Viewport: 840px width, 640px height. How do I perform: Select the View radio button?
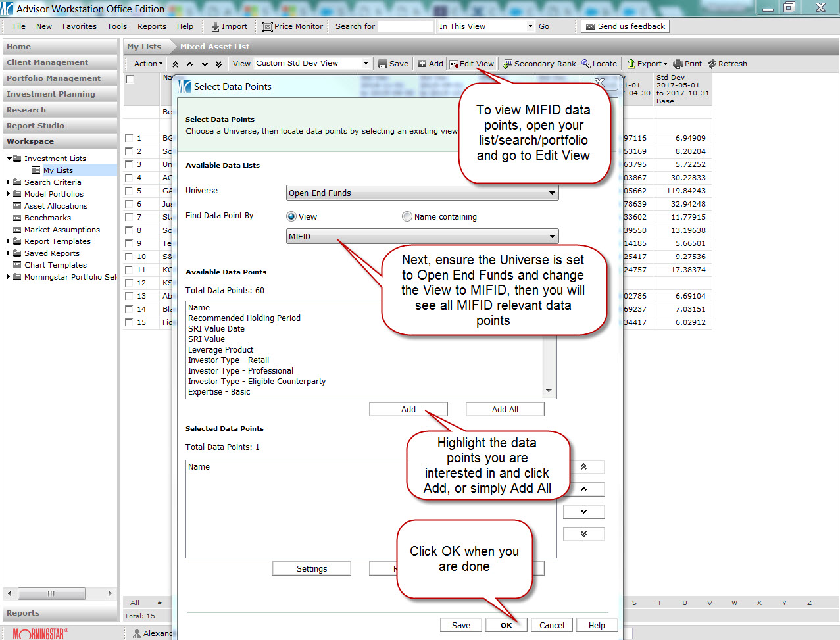pos(291,216)
